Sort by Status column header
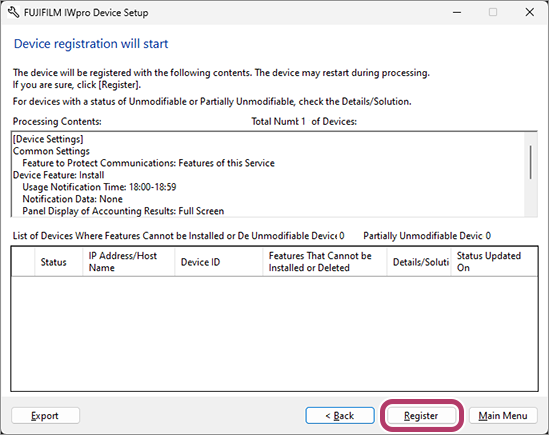The height and width of the screenshot is (435, 549). pyautogui.click(x=58, y=262)
